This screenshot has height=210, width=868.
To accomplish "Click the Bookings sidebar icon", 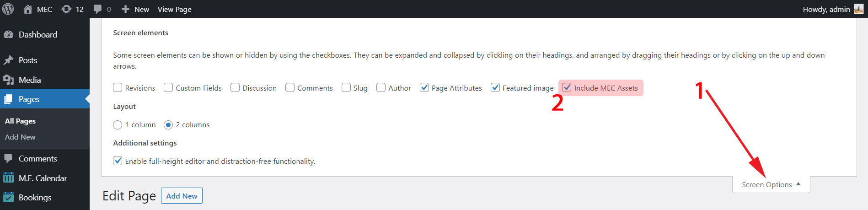I will 8,197.
